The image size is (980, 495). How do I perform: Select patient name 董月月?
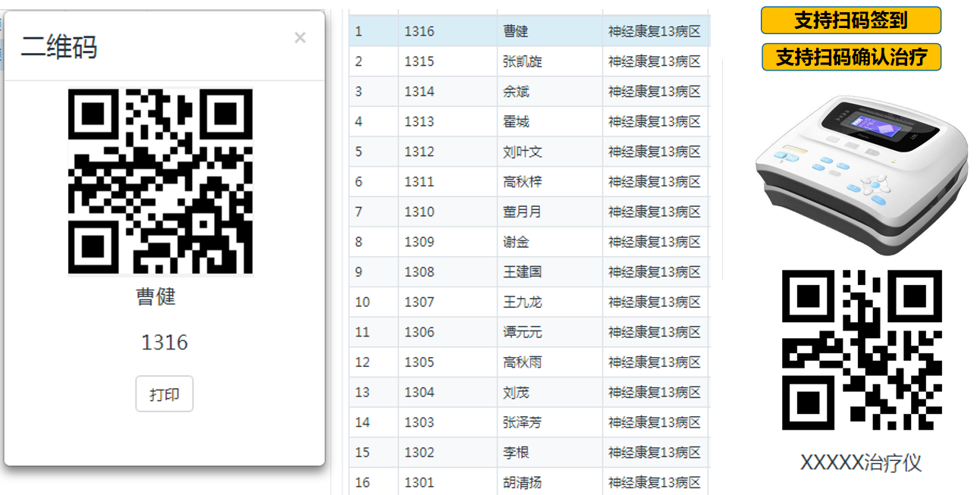click(x=523, y=211)
